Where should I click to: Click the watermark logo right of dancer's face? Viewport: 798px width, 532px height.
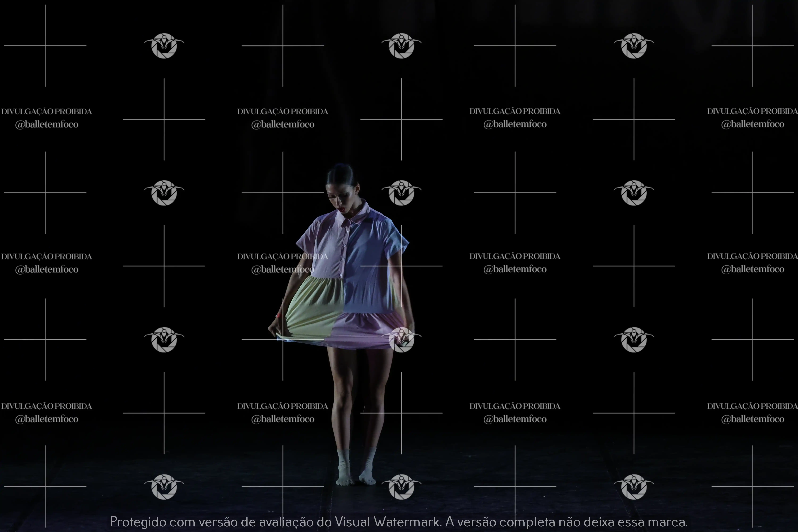[x=401, y=193]
